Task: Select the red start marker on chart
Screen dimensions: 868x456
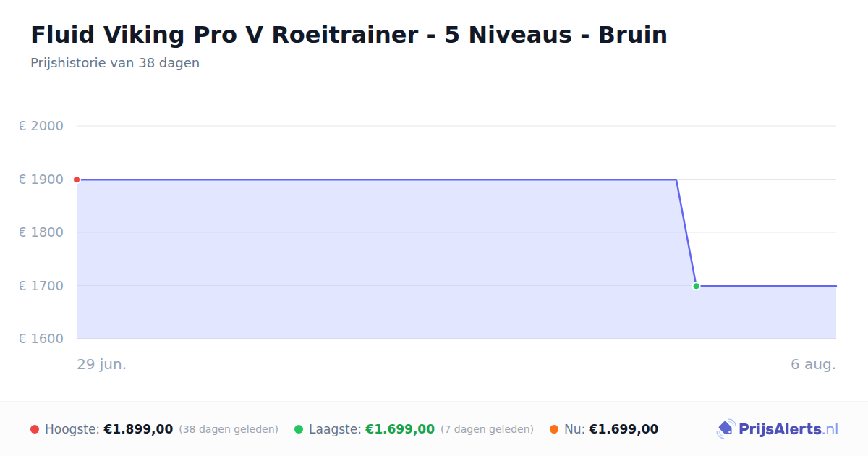Action: click(77, 180)
